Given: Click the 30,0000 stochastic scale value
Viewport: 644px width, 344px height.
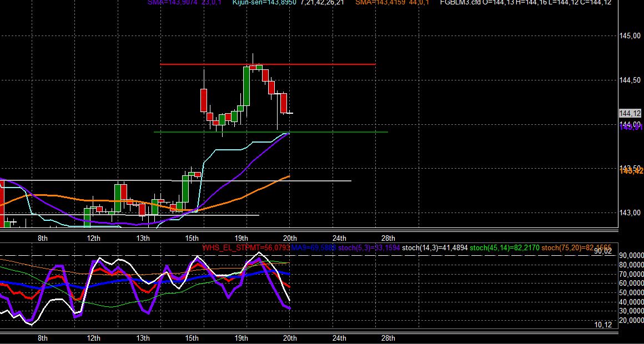Looking at the screenshot, I should [x=631, y=311].
